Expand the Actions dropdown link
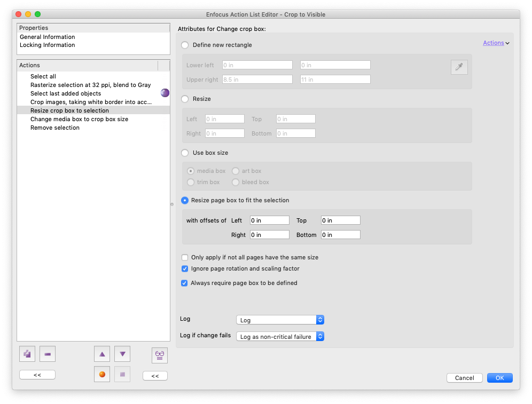 (496, 43)
